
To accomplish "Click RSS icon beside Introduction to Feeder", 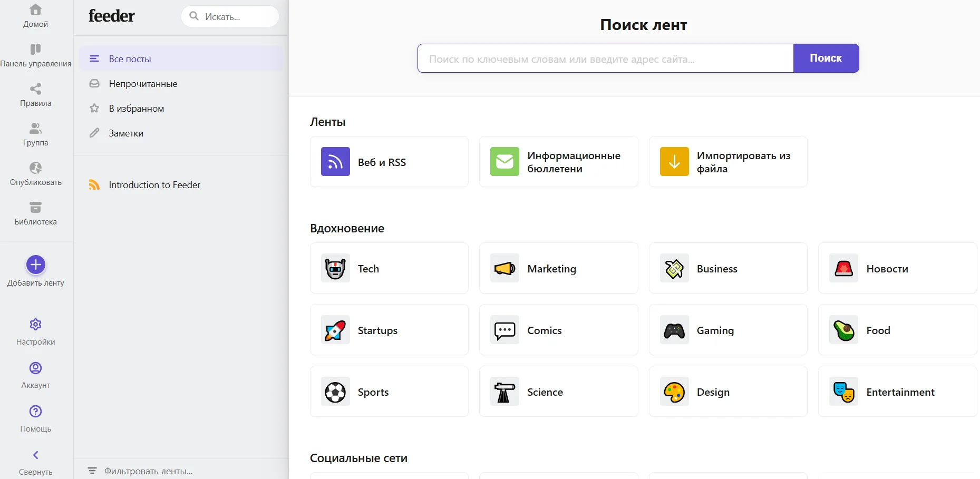I will (94, 184).
